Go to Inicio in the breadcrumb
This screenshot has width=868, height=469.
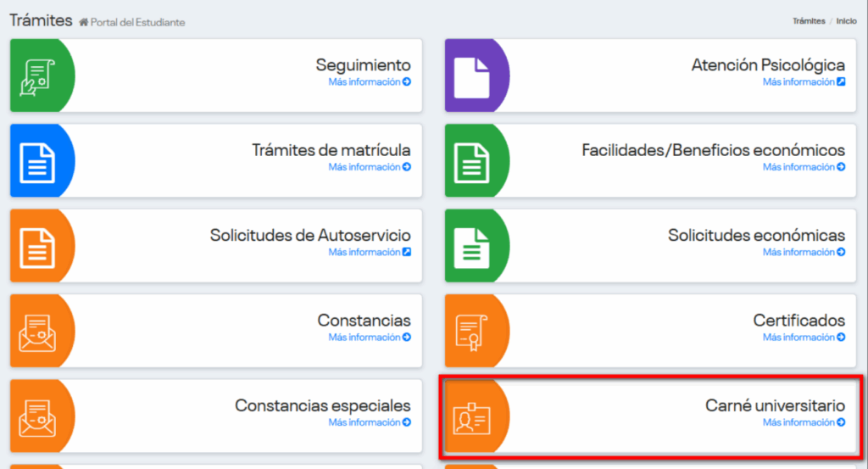(846, 21)
